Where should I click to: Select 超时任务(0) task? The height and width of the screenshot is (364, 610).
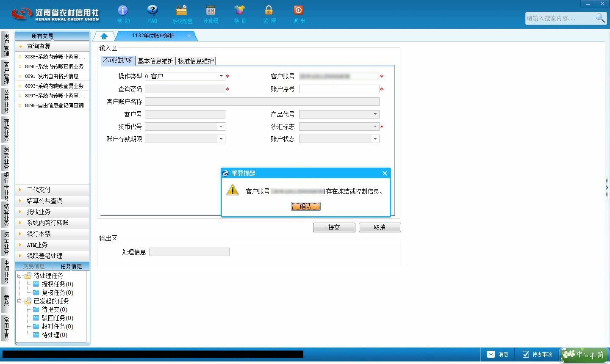57,326
